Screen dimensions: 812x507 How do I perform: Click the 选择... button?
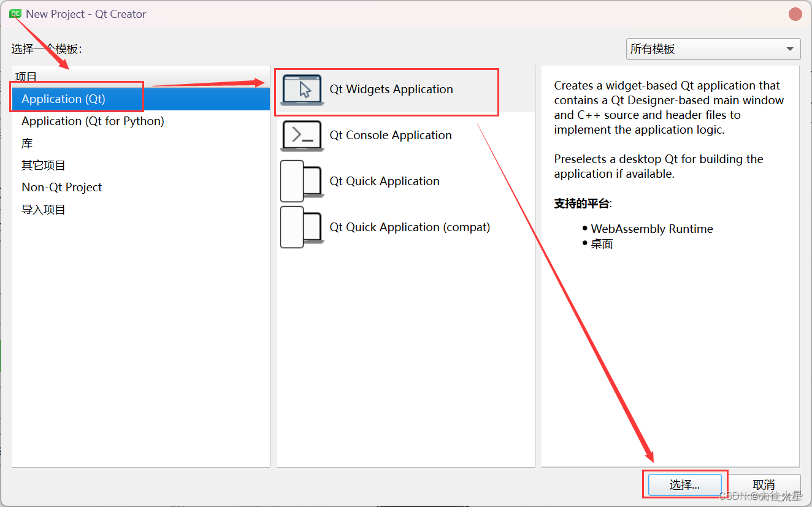point(684,485)
